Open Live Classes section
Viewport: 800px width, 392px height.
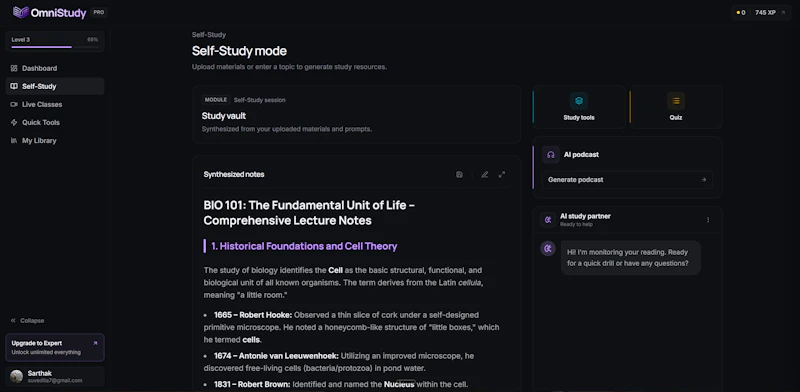(x=55, y=104)
